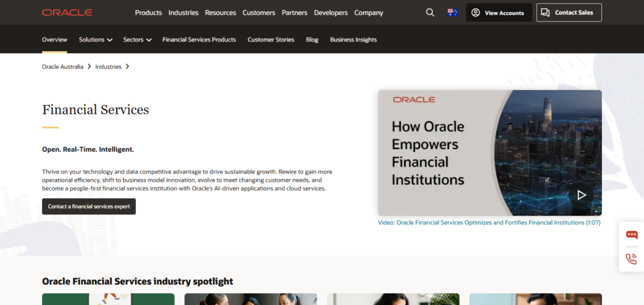Click 'Oracle Financial Services industry spotlight' heading
The width and height of the screenshot is (644, 305).
click(138, 281)
